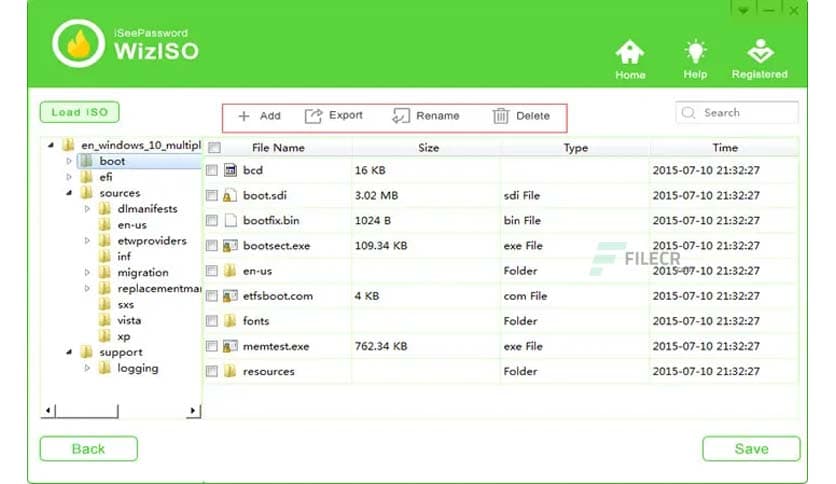
Task: Click en-us folder icon in file list
Action: click(x=230, y=270)
